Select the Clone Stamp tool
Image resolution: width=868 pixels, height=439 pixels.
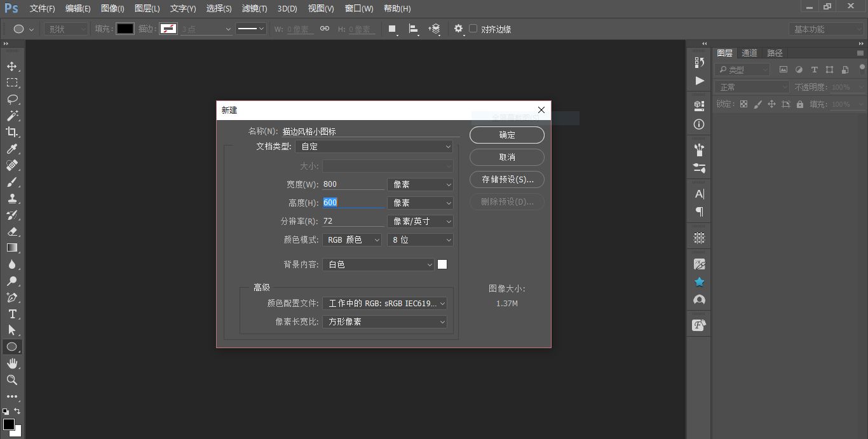(12, 198)
